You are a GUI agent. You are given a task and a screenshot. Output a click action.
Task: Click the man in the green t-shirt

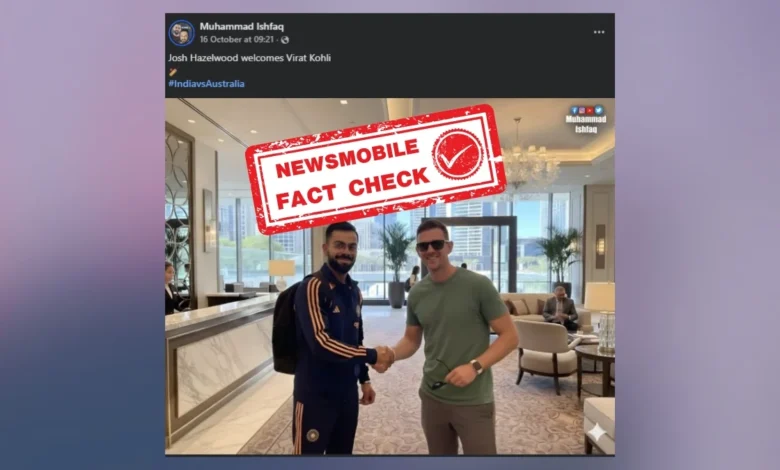(x=455, y=337)
